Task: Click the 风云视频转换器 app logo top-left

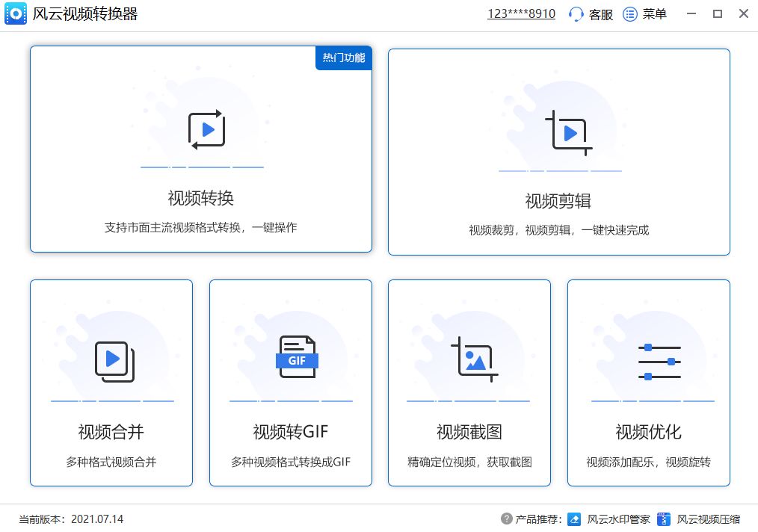Action: [x=15, y=13]
